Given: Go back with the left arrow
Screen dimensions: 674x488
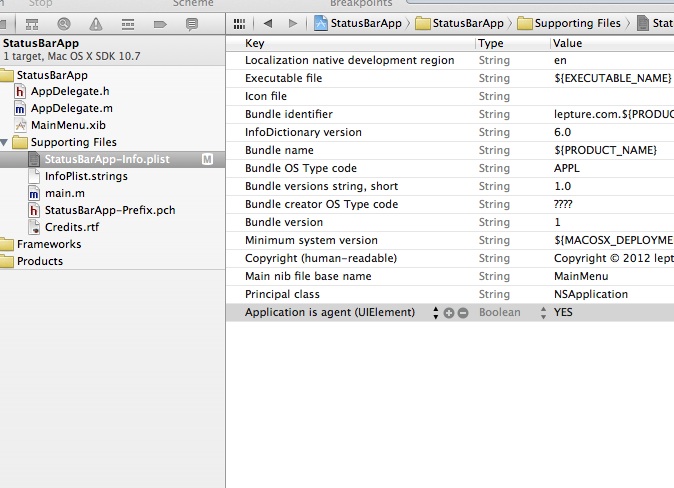Looking at the screenshot, I should (268, 23).
